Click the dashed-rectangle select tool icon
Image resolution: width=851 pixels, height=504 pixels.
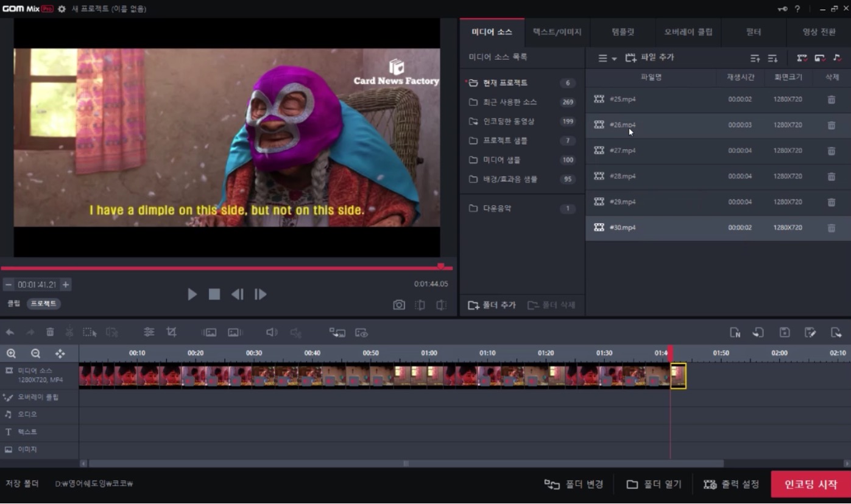coord(90,332)
